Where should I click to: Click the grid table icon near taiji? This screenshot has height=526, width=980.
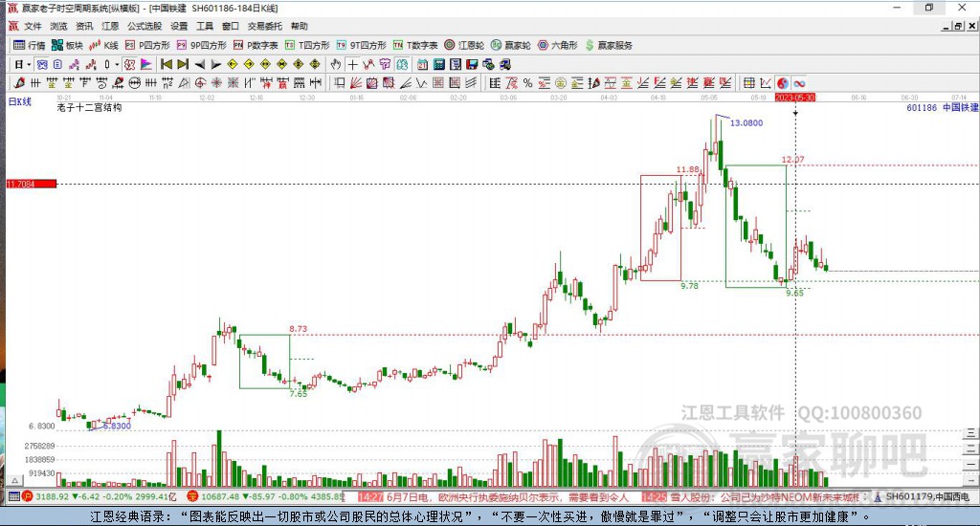click(x=748, y=83)
